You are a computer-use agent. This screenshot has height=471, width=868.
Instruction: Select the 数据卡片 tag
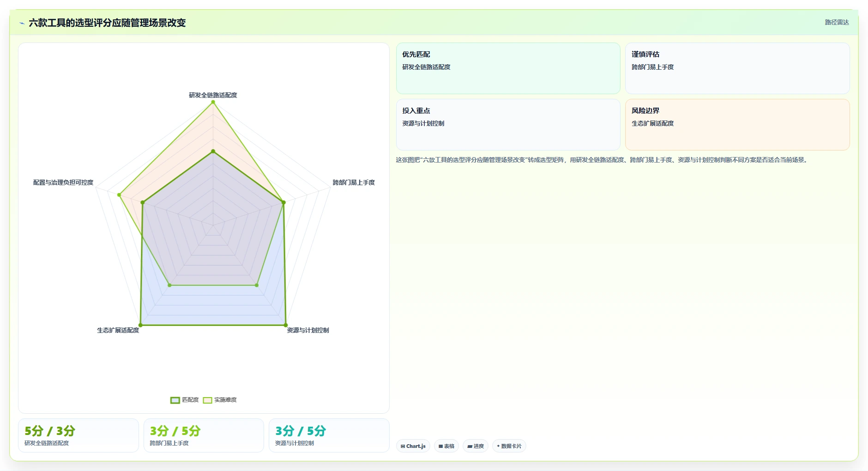click(509, 446)
